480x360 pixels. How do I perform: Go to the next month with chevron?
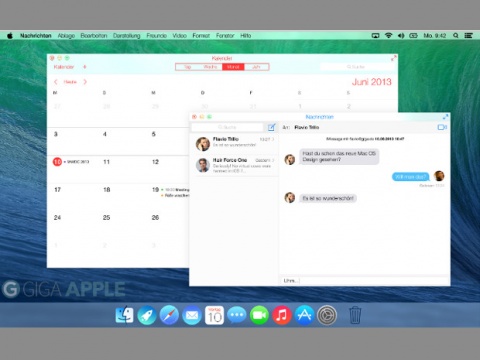[85, 82]
